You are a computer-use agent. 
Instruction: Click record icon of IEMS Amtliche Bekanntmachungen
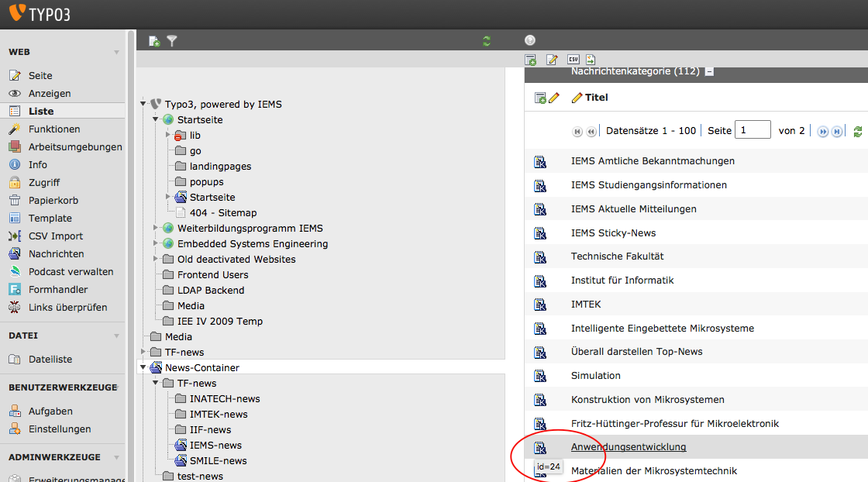coord(540,162)
